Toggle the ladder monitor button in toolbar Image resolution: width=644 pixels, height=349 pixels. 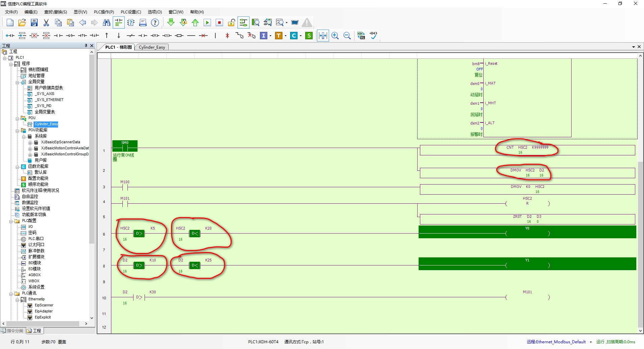pos(243,22)
